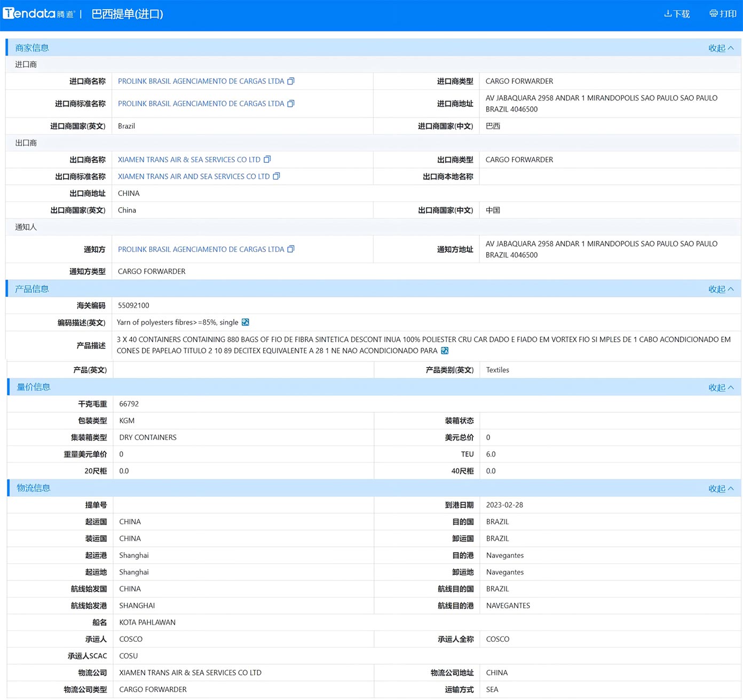Select gross weight value 66792
The image size is (743, 700).
(129, 404)
